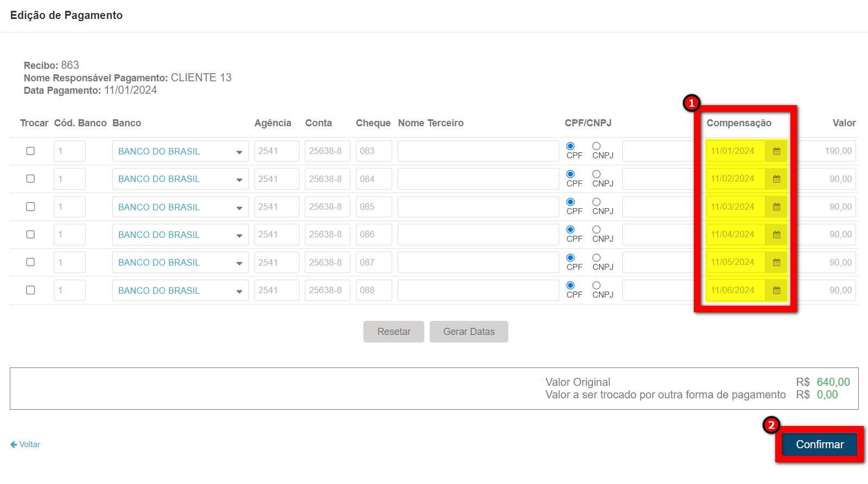Open calendar picker for 11/06/2024 compensation date
This screenshot has height=484, width=868.
[776, 291]
